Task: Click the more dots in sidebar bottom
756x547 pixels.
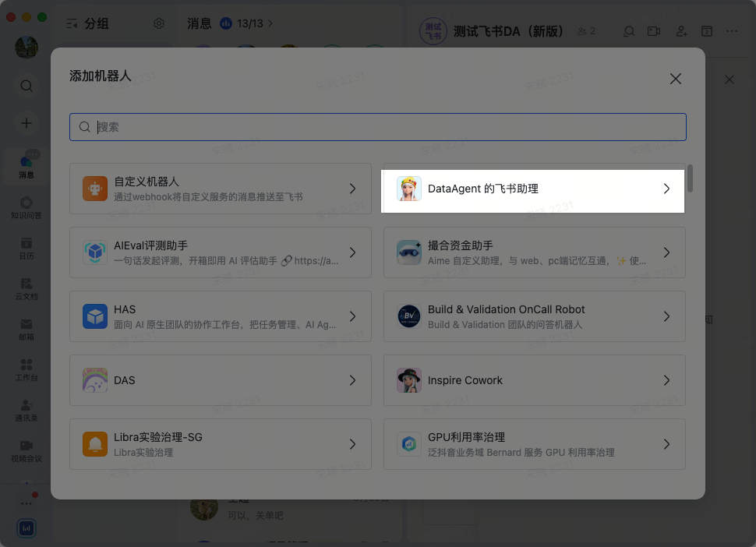Action: (x=26, y=503)
